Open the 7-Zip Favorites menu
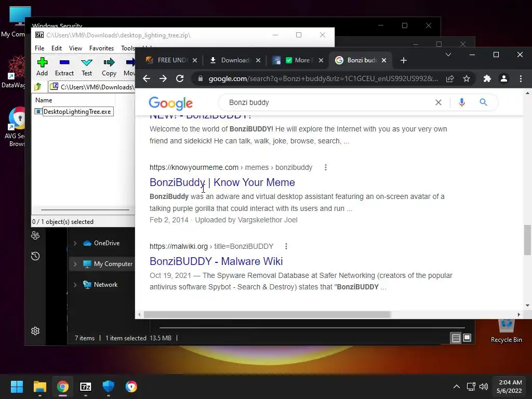Screen dimensions: 532x399 coord(101,48)
